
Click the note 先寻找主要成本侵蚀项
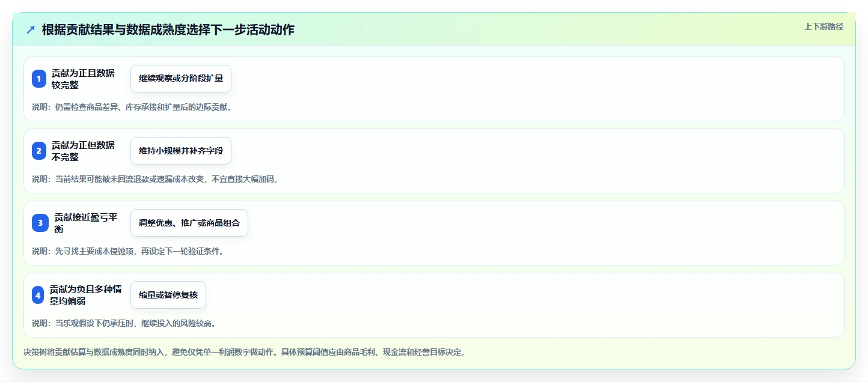tap(128, 251)
